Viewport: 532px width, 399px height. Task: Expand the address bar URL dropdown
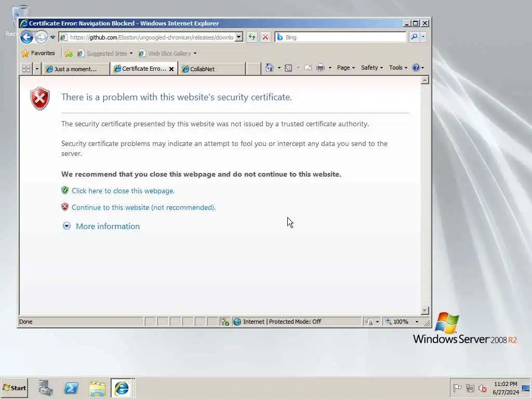(239, 37)
